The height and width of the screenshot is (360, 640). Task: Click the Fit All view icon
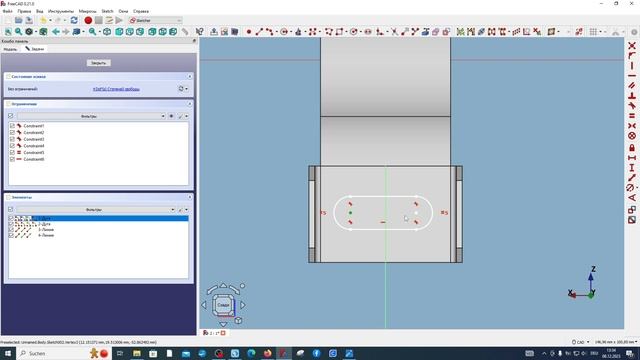point(8,31)
